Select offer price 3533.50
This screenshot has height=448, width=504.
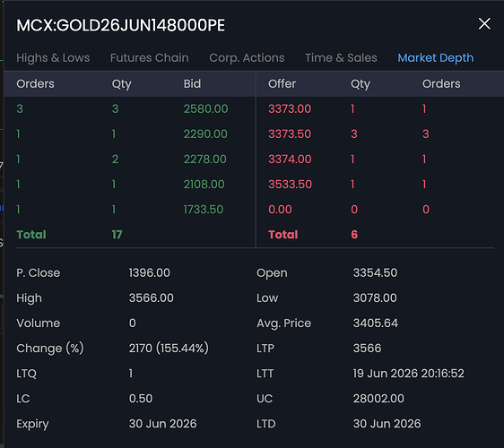291,185
